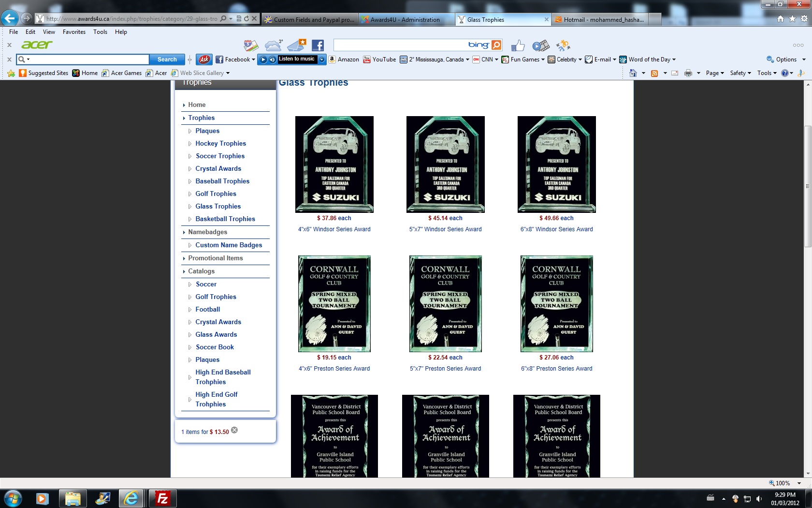Open Windows Media Player from the taskbar

point(43,498)
